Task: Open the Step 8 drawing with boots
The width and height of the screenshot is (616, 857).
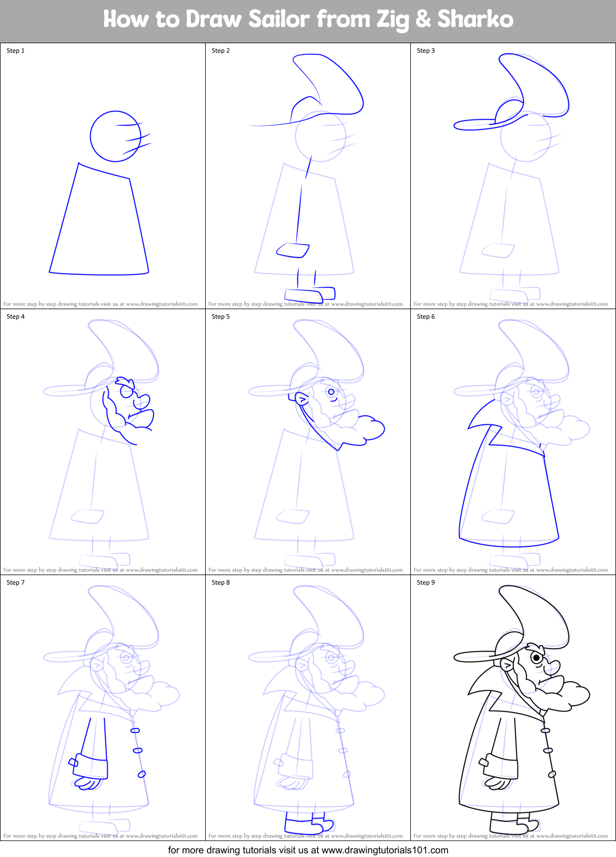Action: coord(308,708)
